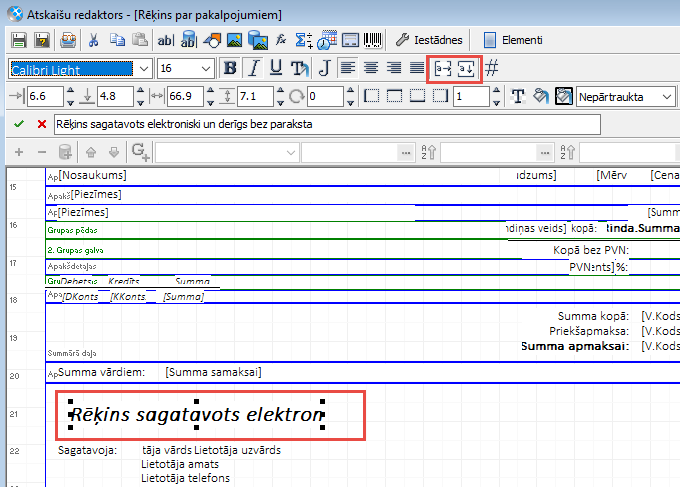Copy the selected element

117,40
